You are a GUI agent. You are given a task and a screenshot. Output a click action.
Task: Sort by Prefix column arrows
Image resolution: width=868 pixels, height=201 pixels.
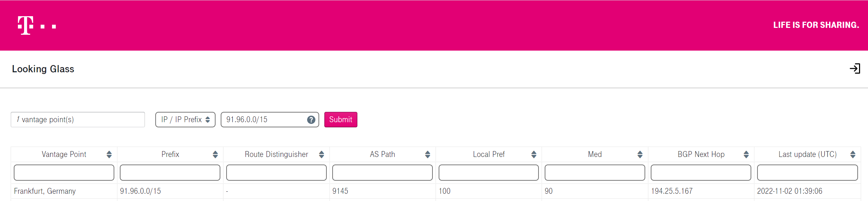pos(215,155)
